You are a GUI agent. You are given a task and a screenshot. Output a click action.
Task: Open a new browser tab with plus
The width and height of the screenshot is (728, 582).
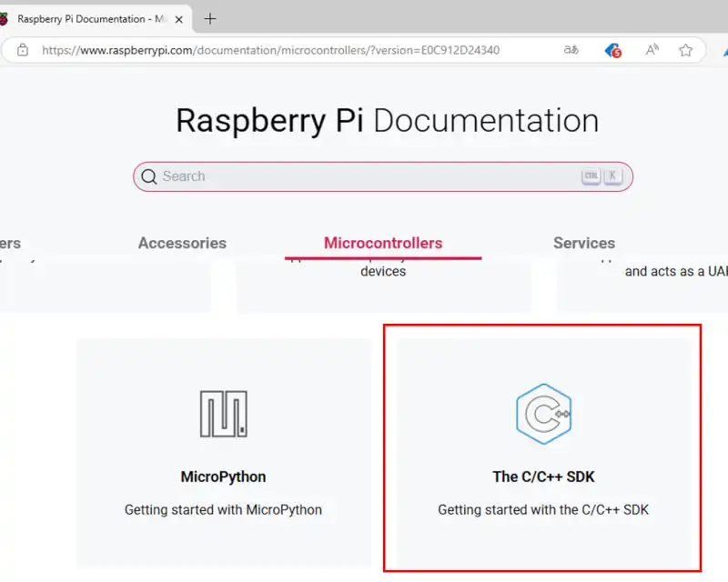pyautogui.click(x=210, y=19)
